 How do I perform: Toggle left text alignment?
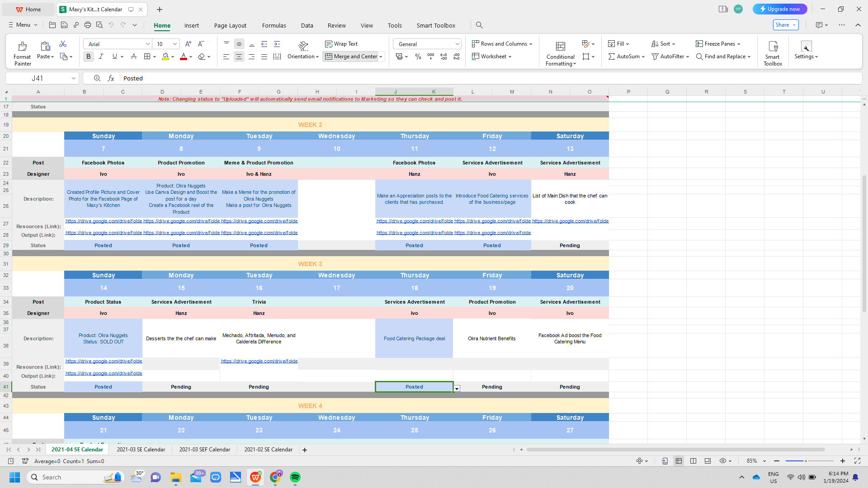[x=226, y=56]
